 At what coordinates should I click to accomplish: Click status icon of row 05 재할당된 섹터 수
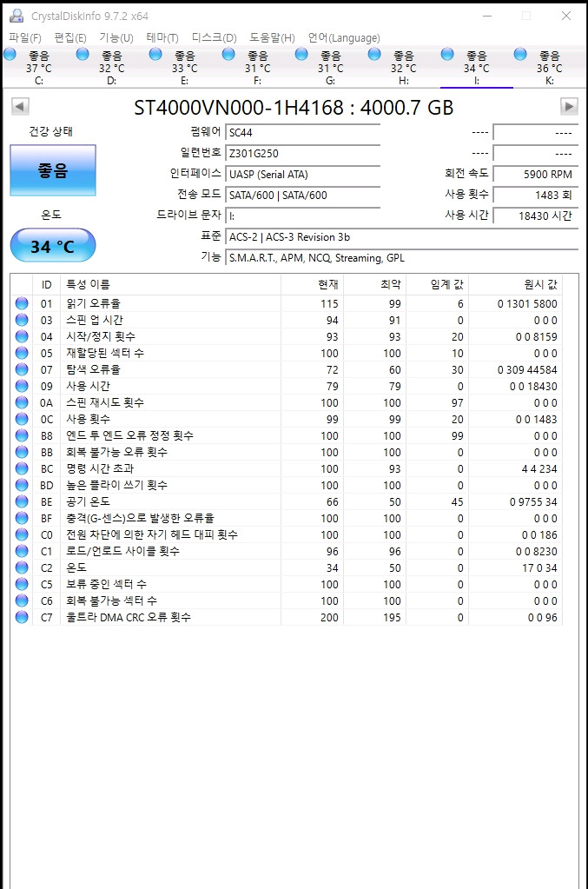coord(22,353)
